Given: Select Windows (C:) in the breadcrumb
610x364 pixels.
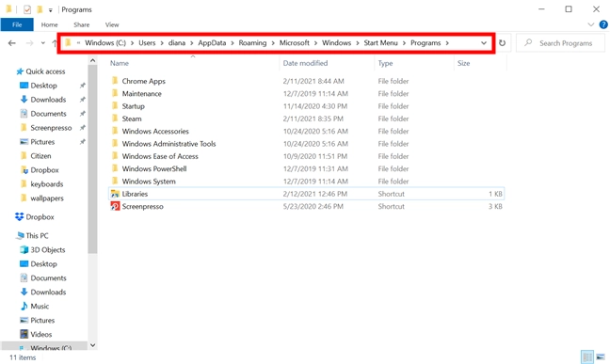Looking at the screenshot, I should coord(105,42).
